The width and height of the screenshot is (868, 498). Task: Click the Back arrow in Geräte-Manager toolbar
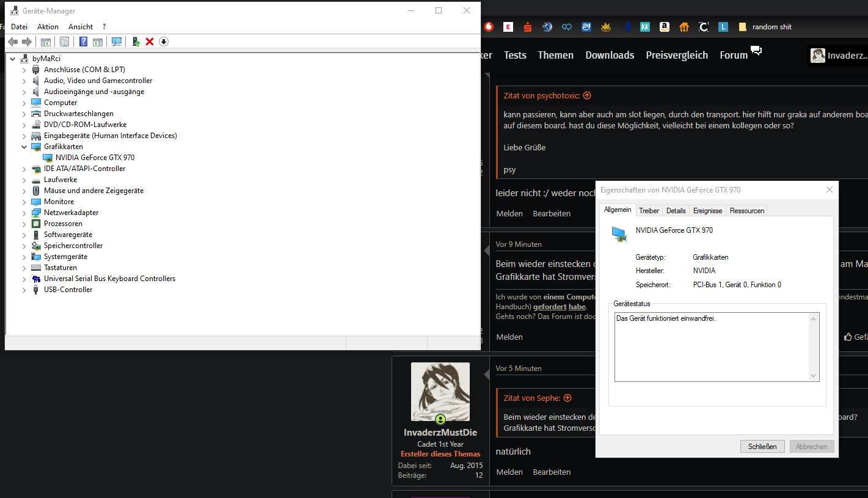click(x=13, y=42)
